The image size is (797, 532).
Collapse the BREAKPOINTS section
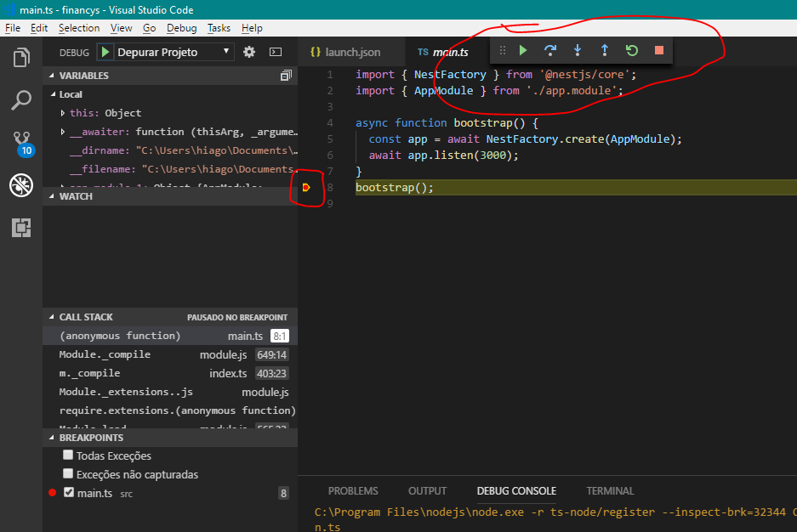(x=170, y=438)
